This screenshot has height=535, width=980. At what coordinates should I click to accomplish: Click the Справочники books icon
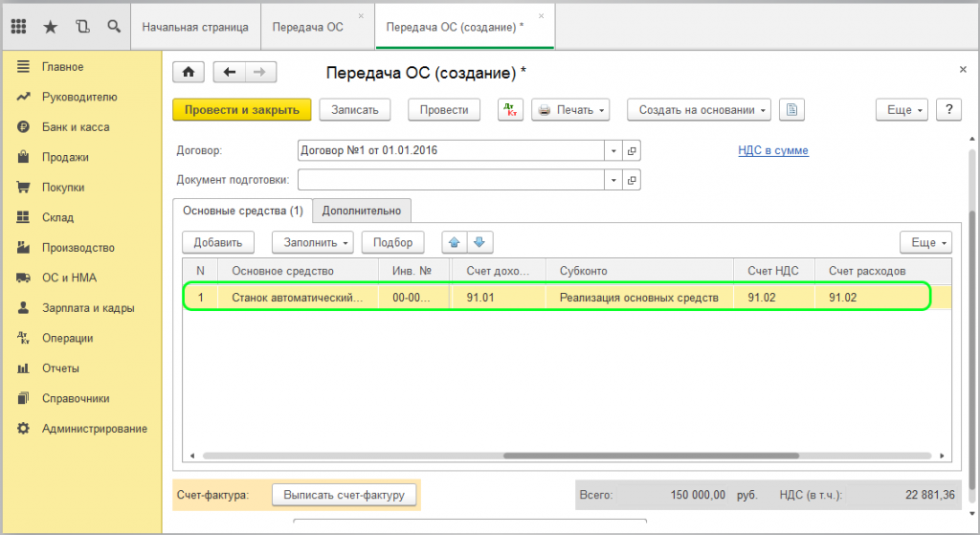pos(23,398)
